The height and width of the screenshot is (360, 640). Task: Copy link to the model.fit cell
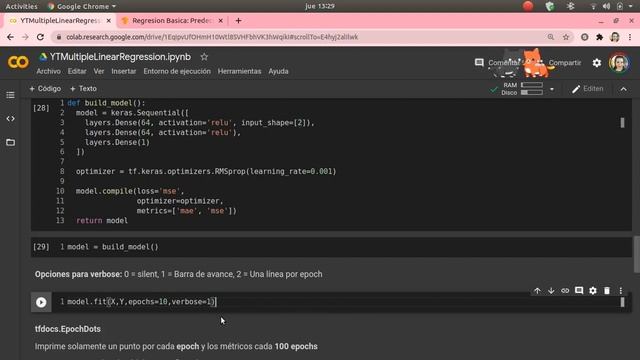coord(565,291)
